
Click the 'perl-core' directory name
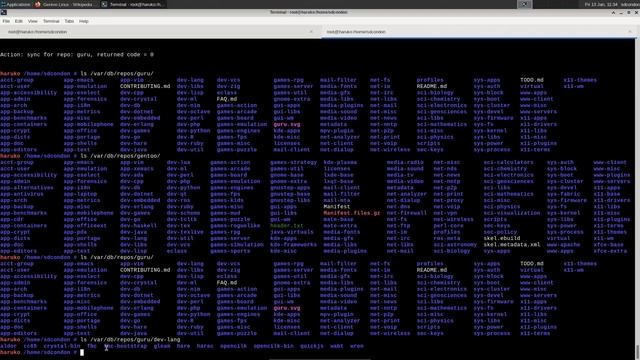pos(449,226)
